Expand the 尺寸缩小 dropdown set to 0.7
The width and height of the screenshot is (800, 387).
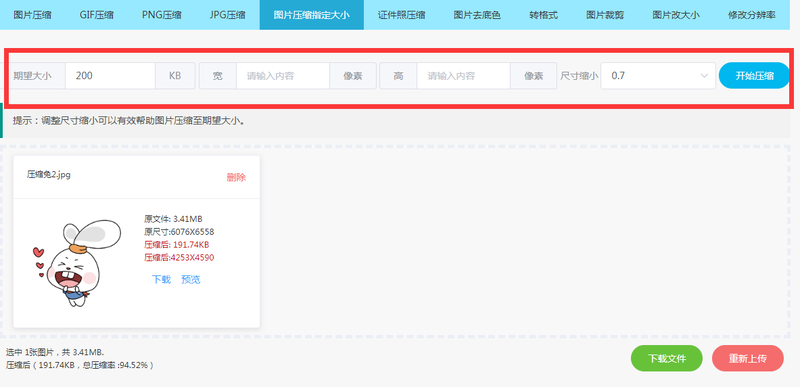658,76
